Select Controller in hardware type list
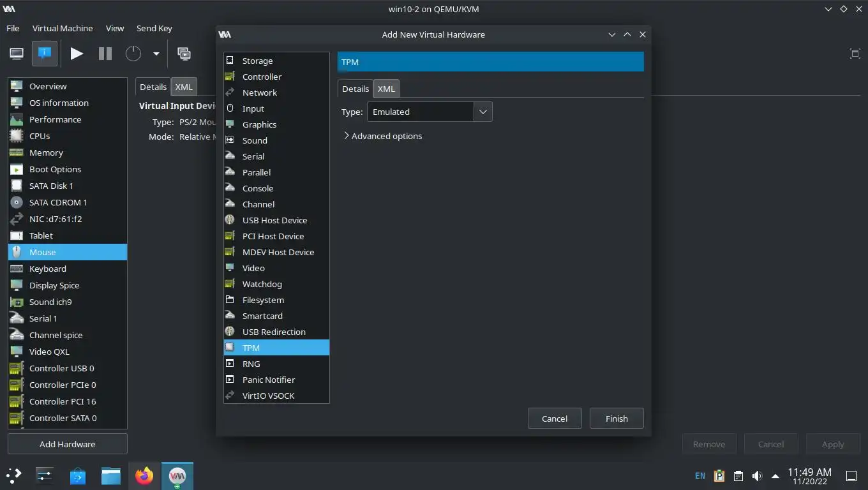 click(276, 77)
